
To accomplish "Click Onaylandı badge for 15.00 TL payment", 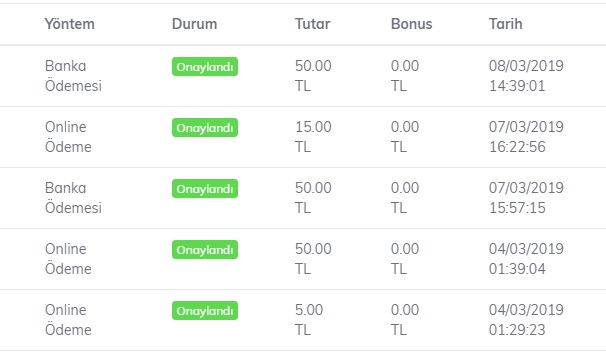I will click(x=205, y=128).
